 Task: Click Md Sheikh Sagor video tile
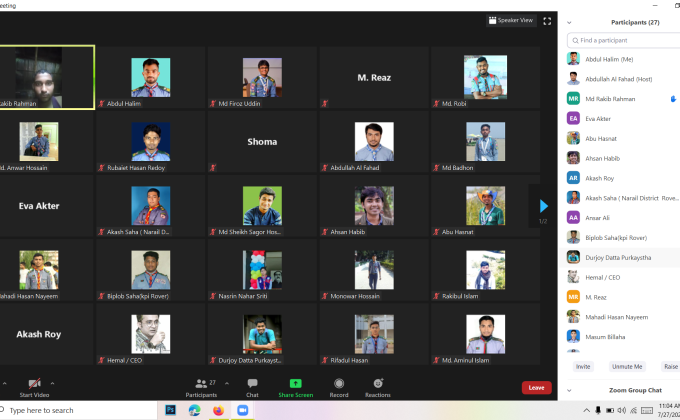(262, 206)
